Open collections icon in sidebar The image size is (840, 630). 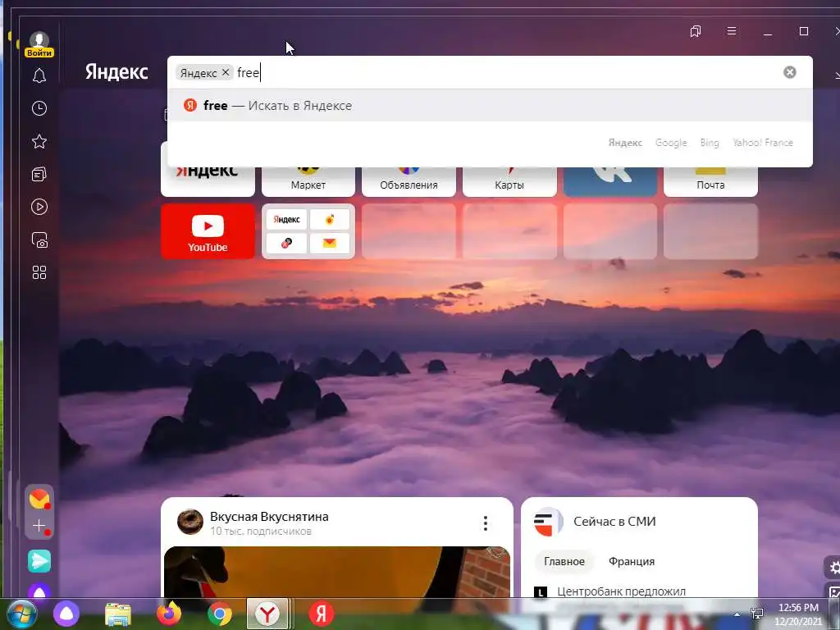(39, 174)
